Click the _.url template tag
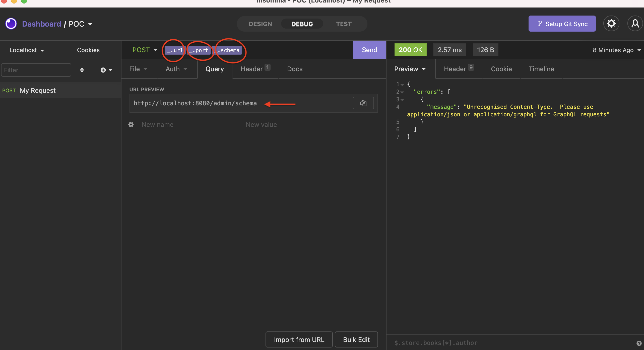Screen dimensions: 644x350 coord(174,50)
